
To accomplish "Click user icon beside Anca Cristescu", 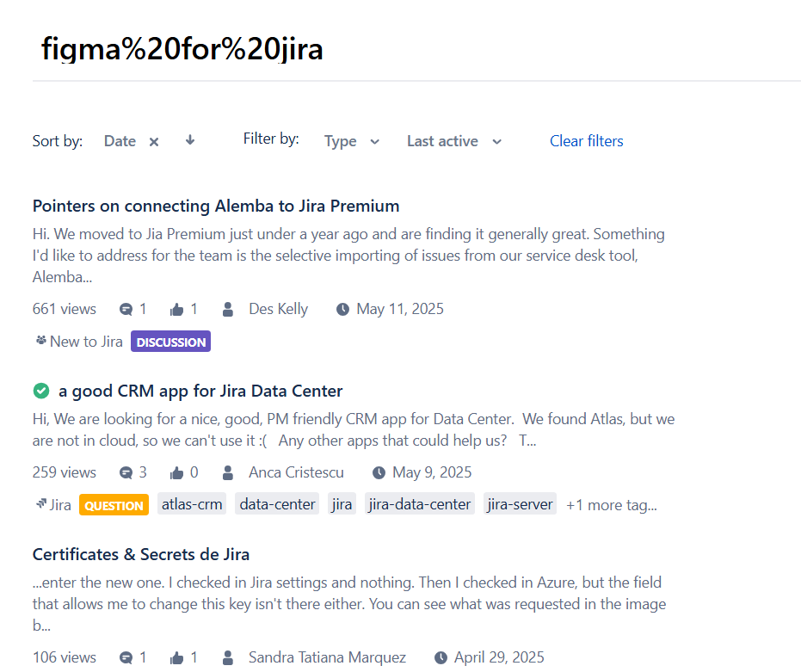I will 228,472.
